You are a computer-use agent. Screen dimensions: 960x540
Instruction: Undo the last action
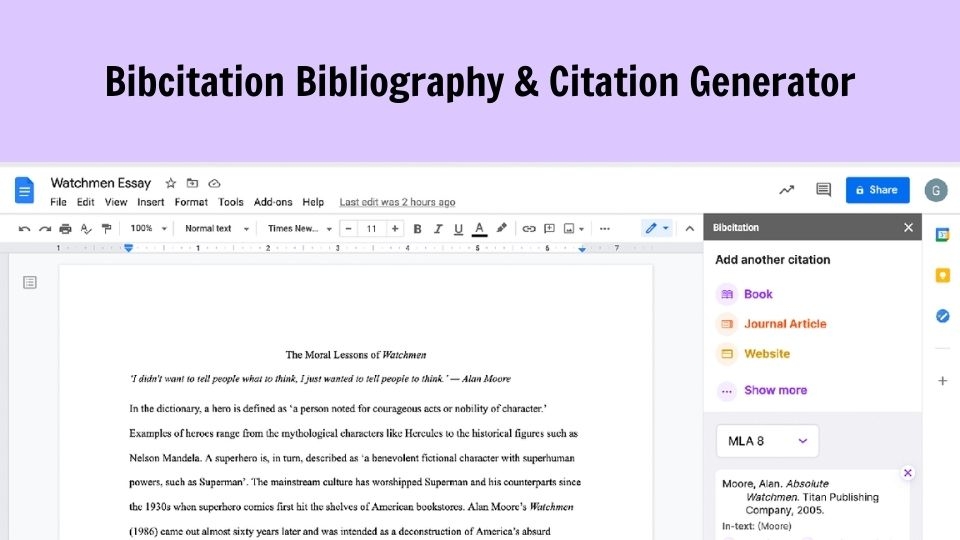[x=24, y=228]
